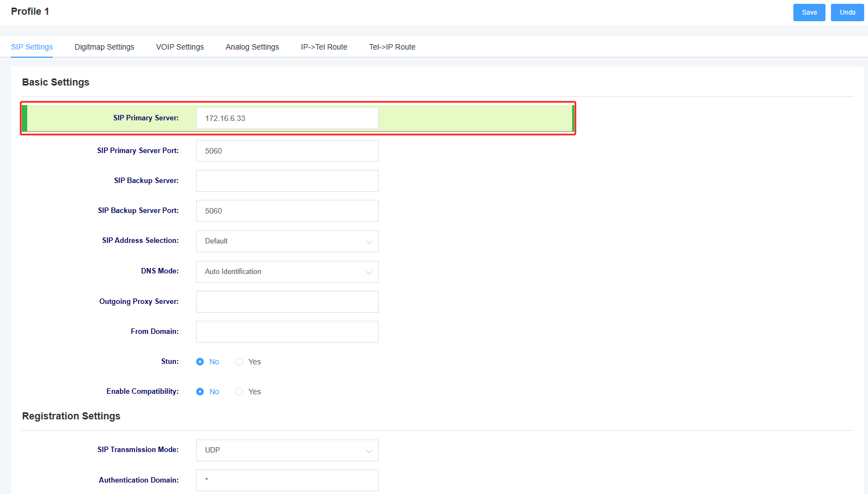Image resolution: width=868 pixels, height=494 pixels.
Task: Click the Enable Compatibility label
Action: coord(143,392)
